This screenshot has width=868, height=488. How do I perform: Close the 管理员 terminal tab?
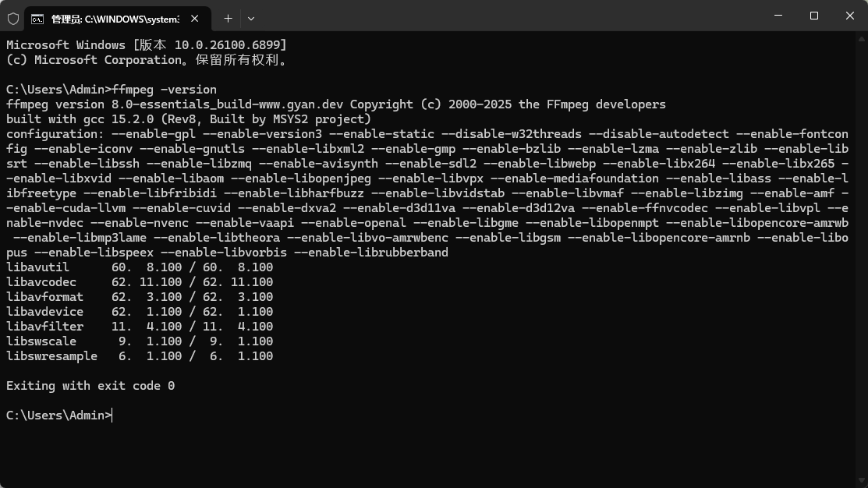click(194, 18)
